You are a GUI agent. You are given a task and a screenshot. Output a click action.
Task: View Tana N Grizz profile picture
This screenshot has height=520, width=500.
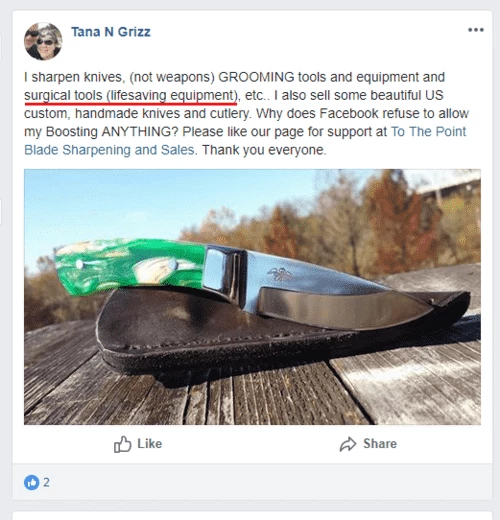click(x=43, y=41)
